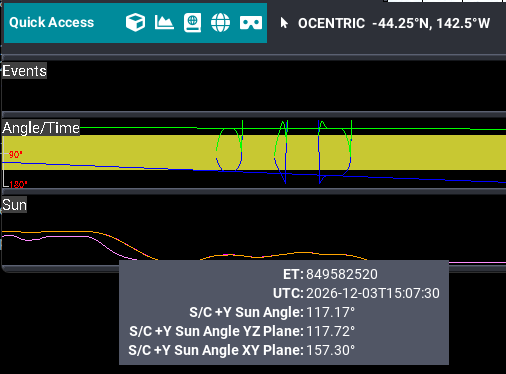Screen dimensions: 506x374
Task: Click the Quick Access label
Action: (52, 23)
